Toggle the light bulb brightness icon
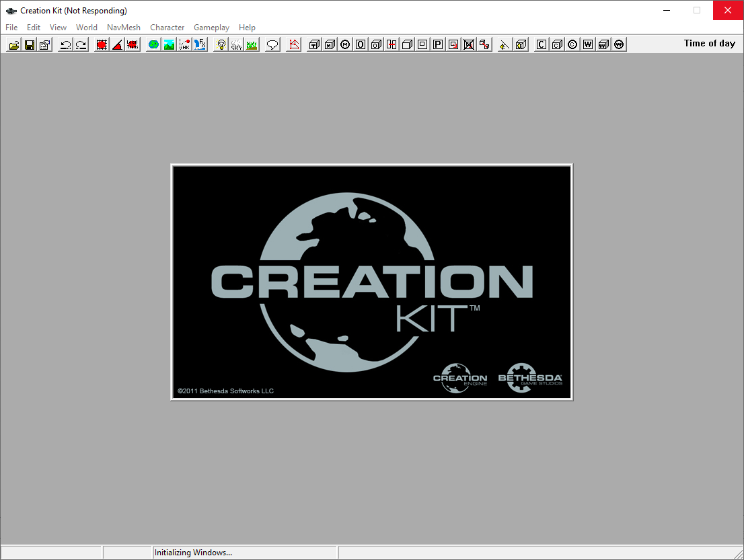 pyautogui.click(x=221, y=44)
